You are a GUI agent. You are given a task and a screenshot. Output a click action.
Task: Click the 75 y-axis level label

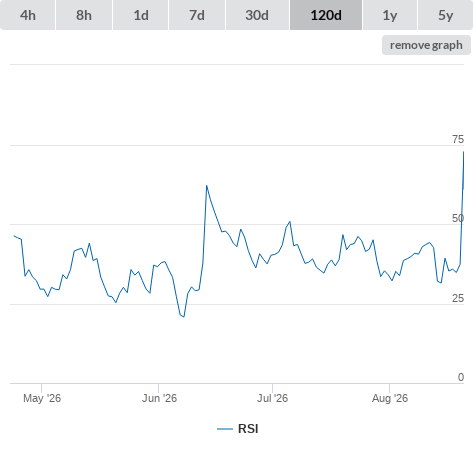pos(458,139)
